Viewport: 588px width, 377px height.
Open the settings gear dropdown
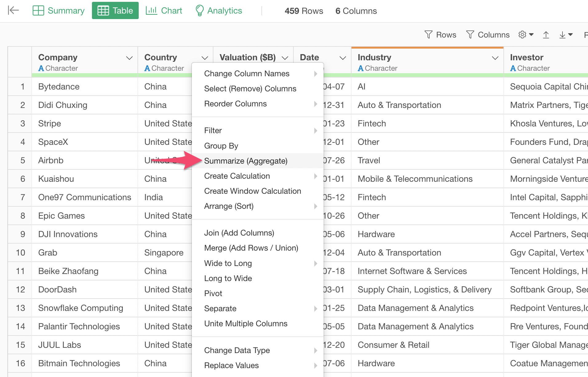coord(526,34)
